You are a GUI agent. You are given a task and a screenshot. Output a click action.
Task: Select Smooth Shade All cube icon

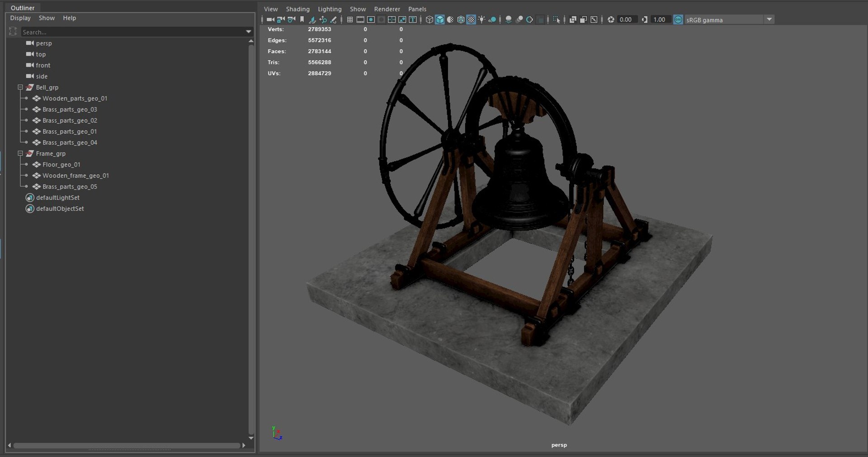[439, 19]
